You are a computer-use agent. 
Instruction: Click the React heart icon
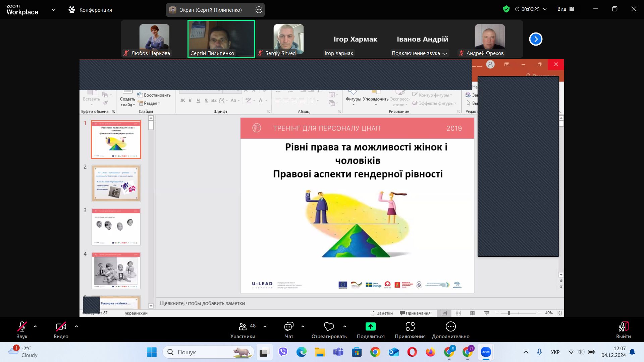point(329,326)
